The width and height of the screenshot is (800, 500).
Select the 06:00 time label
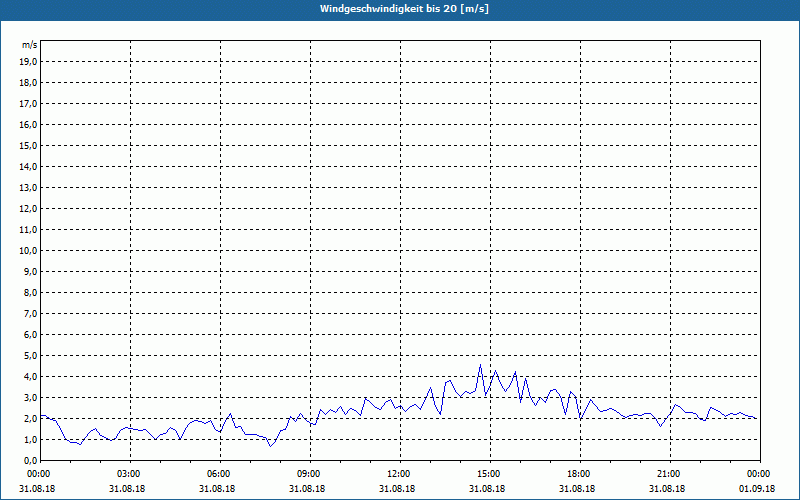pos(220,474)
